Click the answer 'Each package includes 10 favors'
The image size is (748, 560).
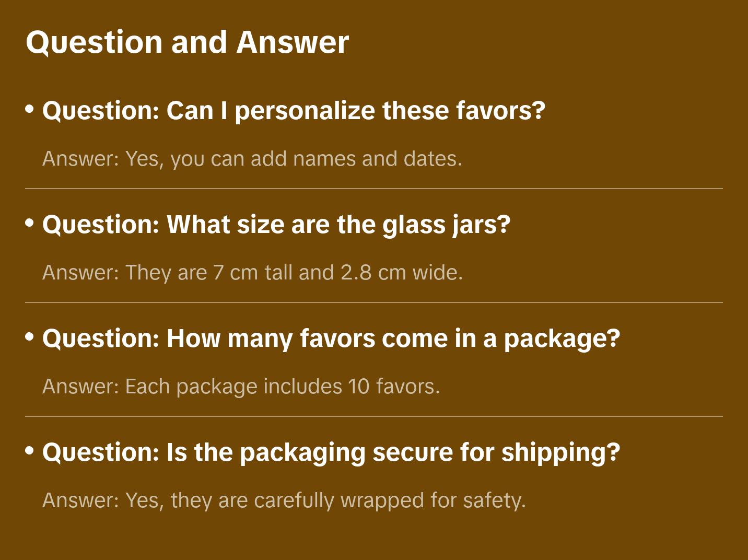tap(241, 387)
